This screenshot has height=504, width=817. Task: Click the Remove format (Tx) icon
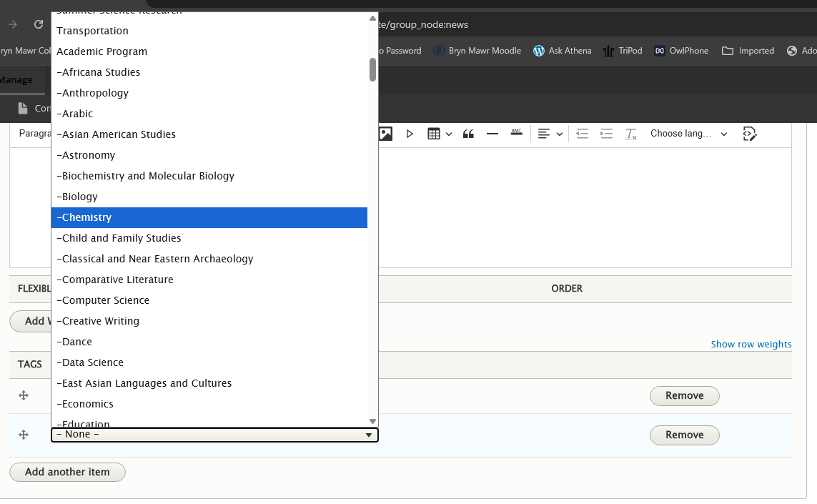tap(630, 134)
